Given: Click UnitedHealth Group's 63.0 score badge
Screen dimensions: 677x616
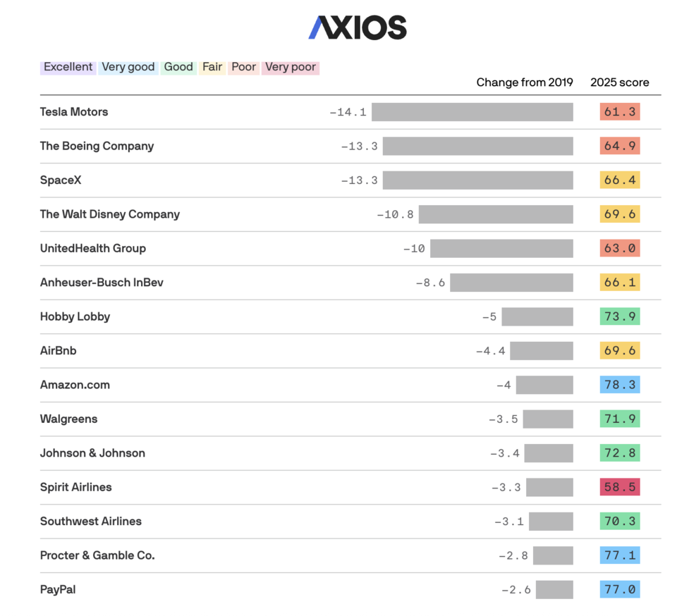Looking at the screenshot, I should (620, 249).
